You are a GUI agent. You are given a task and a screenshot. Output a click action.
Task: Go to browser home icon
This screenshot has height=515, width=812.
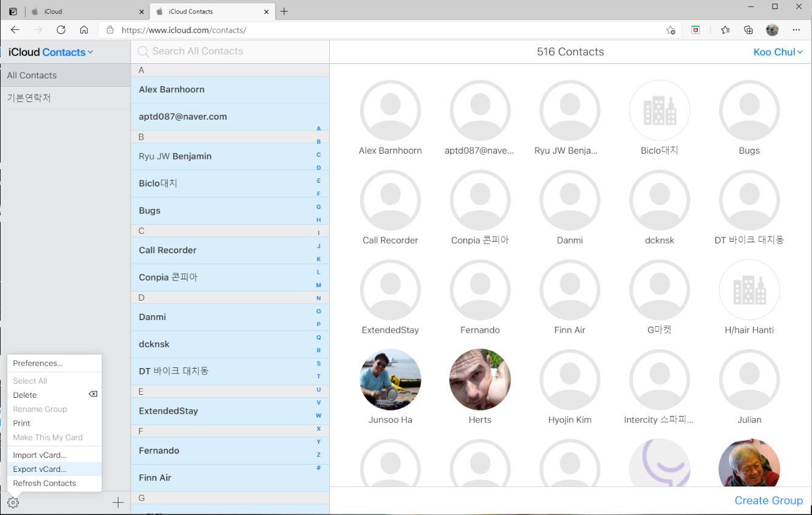tap(84, 30)
